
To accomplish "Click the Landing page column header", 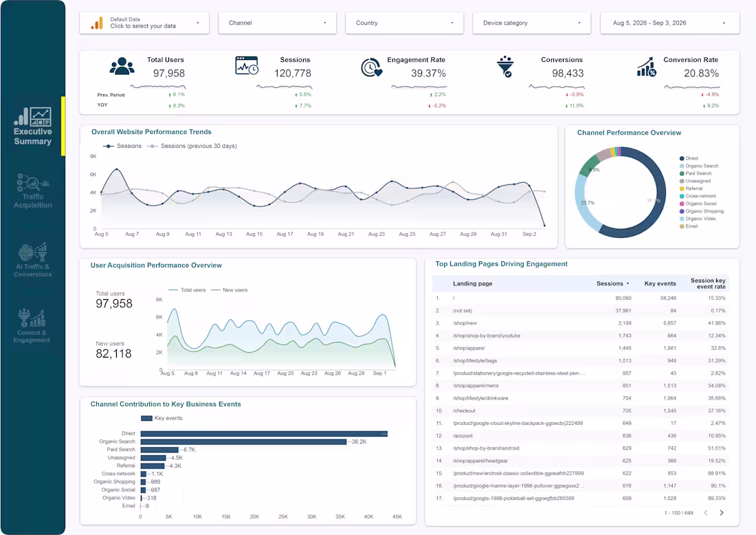I will (473, 284).
